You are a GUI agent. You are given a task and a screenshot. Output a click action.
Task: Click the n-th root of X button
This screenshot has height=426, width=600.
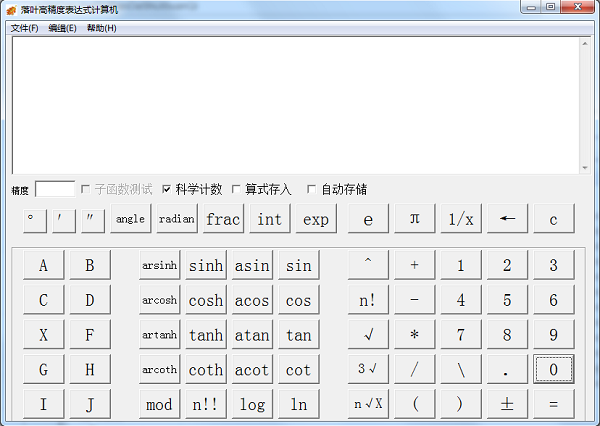pyautogui.click(x=368, y=404)
